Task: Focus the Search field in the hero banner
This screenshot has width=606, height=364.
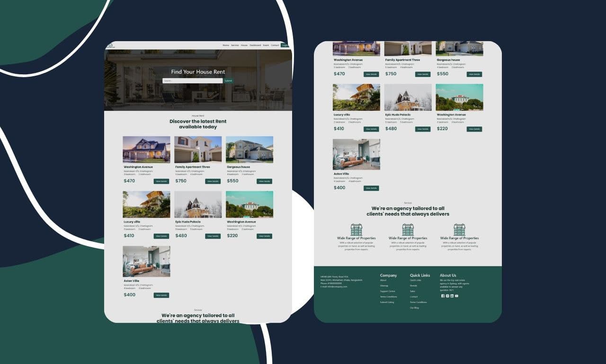Action: point(192,81)
